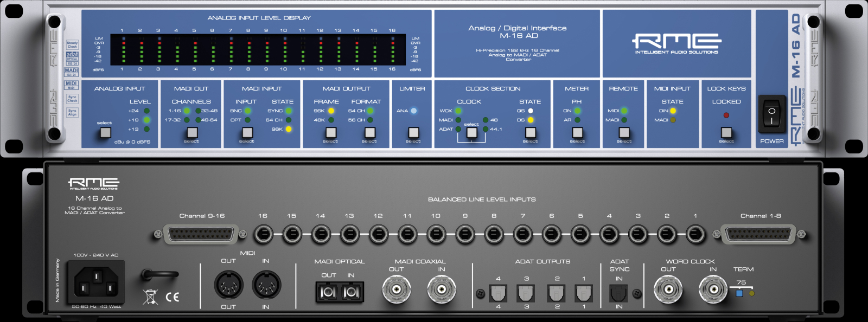This screenshot has height=322, width=868.
Task: Click the yellow 96K MADI Input state LED
Action: (x=289, y=129)
